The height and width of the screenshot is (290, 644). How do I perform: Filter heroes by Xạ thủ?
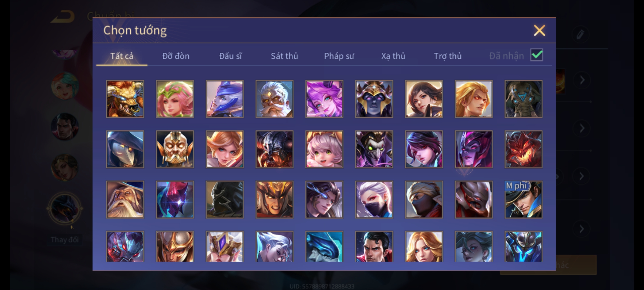393,56
